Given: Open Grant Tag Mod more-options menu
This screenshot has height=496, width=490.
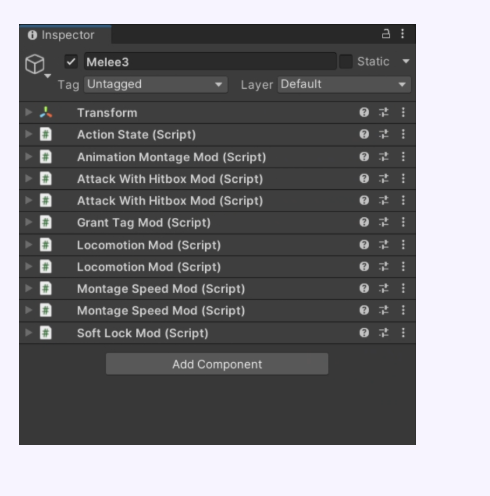Looking at the screenshot, I should [403, 222].
